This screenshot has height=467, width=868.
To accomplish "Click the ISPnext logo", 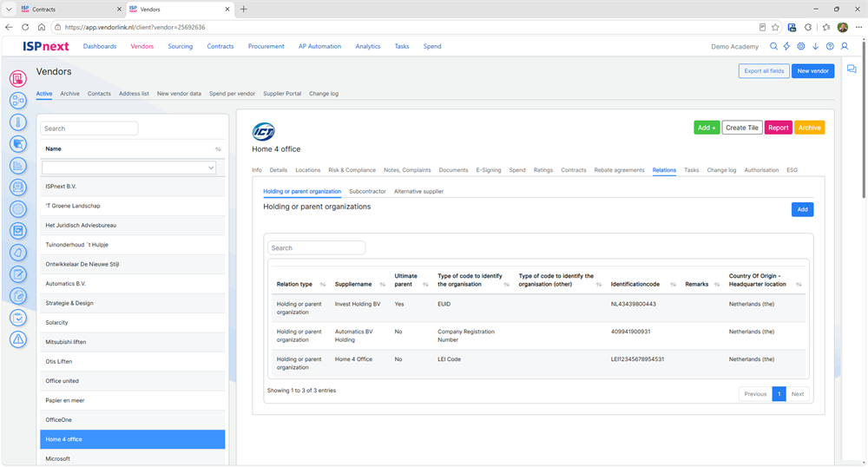I will (x=46, y=47).
